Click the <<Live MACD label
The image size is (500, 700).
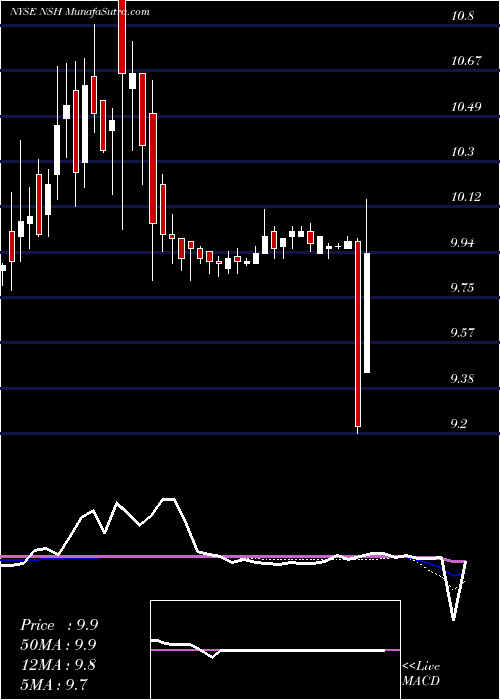pyautogui.click(x=421, y=673)
